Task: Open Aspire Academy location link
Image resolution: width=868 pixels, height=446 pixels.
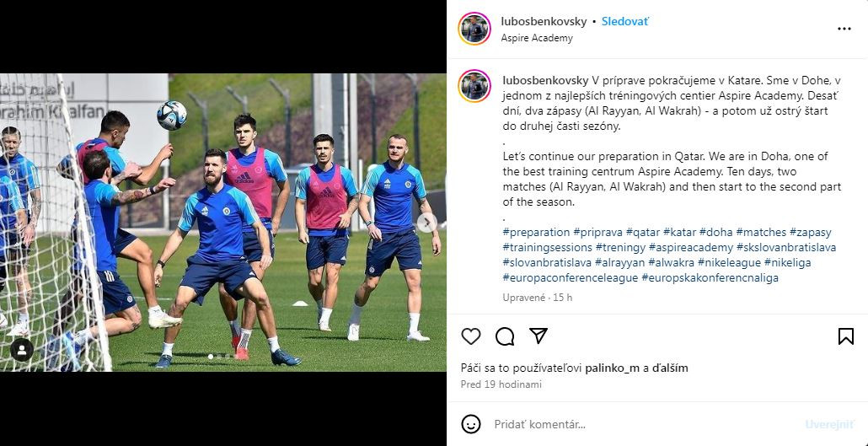Action: (537, 38)
